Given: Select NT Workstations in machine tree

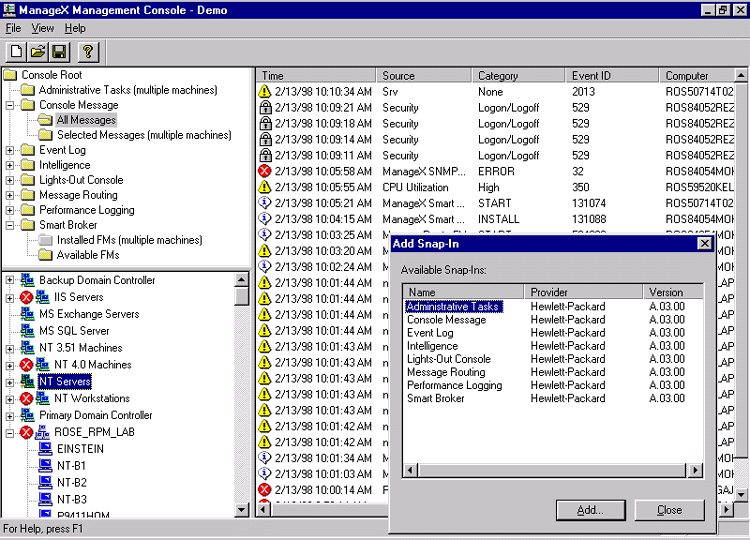Looking at the screenshot, I should point(92,398).
